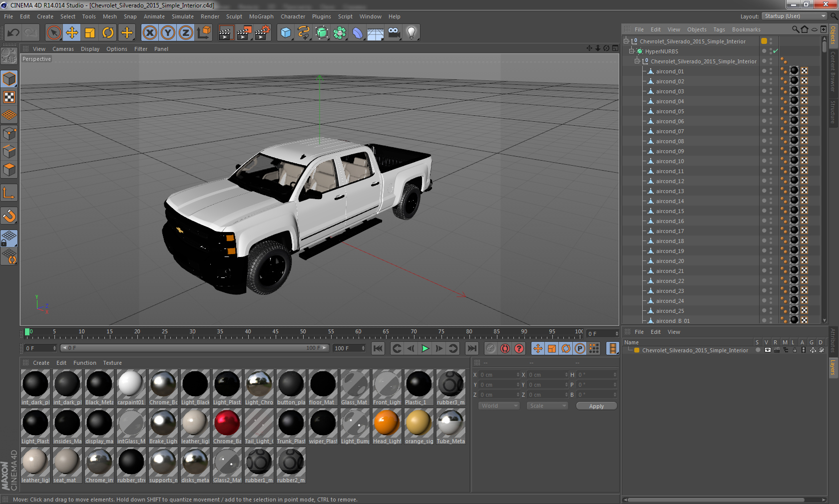The height and width of the screenshot is (504, 839).
Task: Select the Live Selection tool
Action: pyautogui.click(x=53, y=33)
